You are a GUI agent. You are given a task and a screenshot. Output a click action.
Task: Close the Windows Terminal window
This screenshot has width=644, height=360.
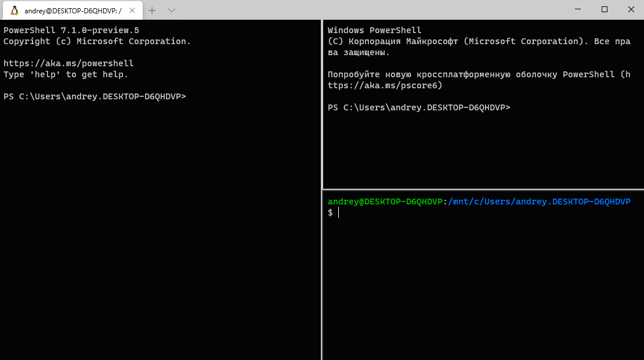631,9
